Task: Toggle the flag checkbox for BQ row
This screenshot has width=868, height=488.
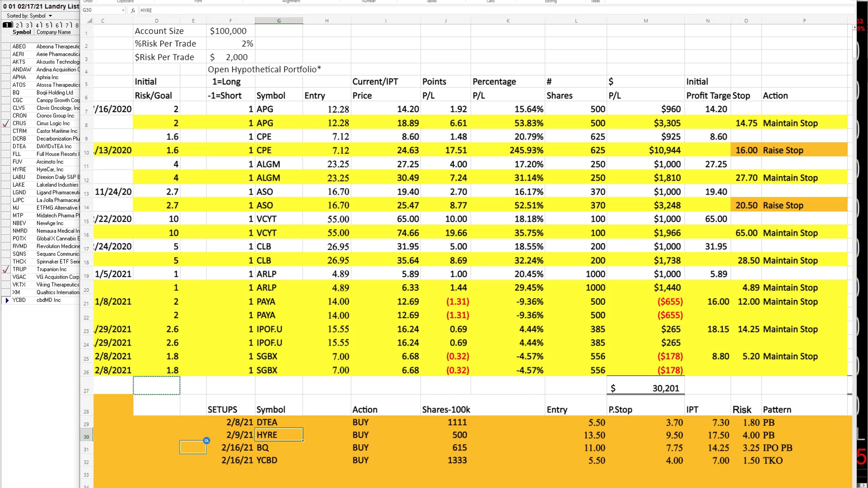Action: (x=6, y=93)
